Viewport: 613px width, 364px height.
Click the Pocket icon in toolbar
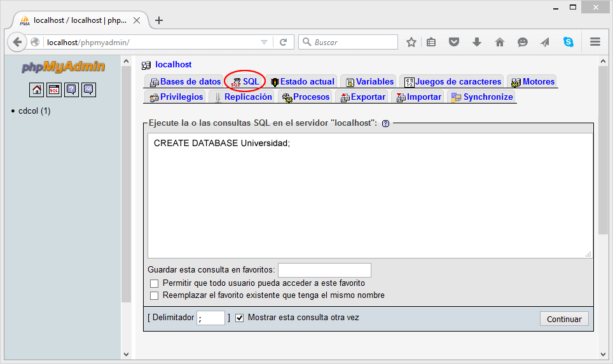click(x=453, y=42)
